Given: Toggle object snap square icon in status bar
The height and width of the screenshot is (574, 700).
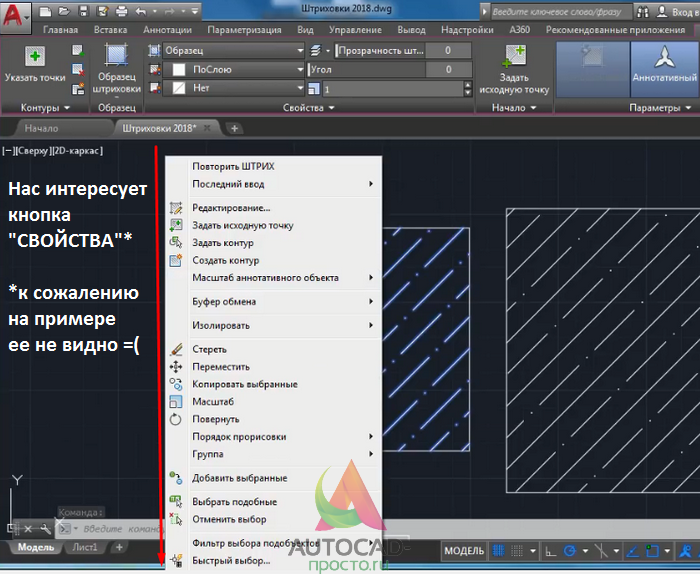Looking at the screenshot, I should (x=652, y=550).
